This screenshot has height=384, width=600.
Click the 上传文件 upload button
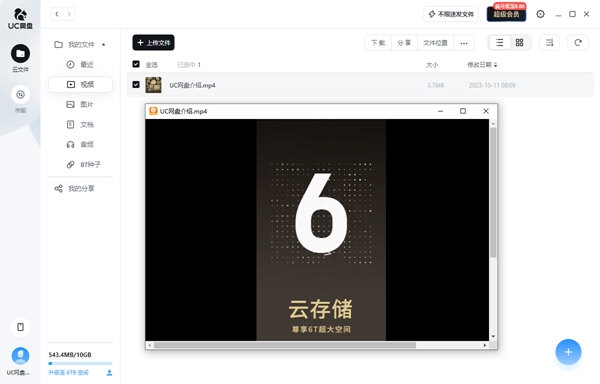coord(153,42)
